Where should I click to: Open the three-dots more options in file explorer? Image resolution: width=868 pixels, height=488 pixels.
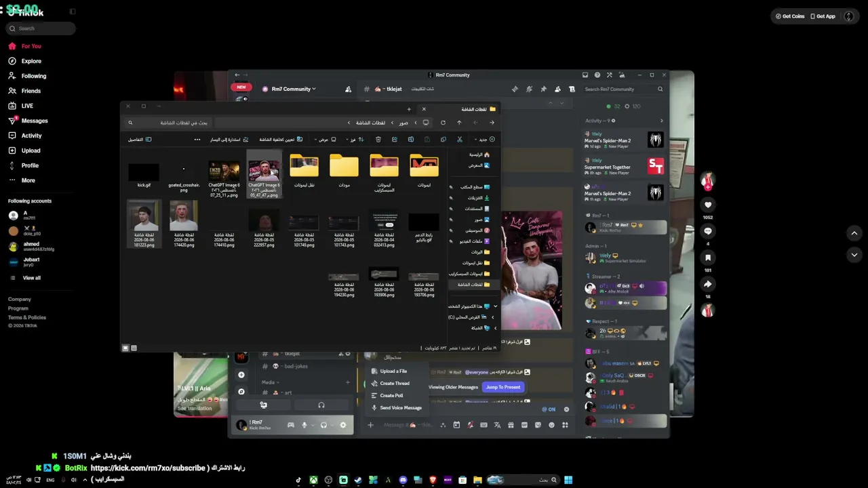point(197,140)
